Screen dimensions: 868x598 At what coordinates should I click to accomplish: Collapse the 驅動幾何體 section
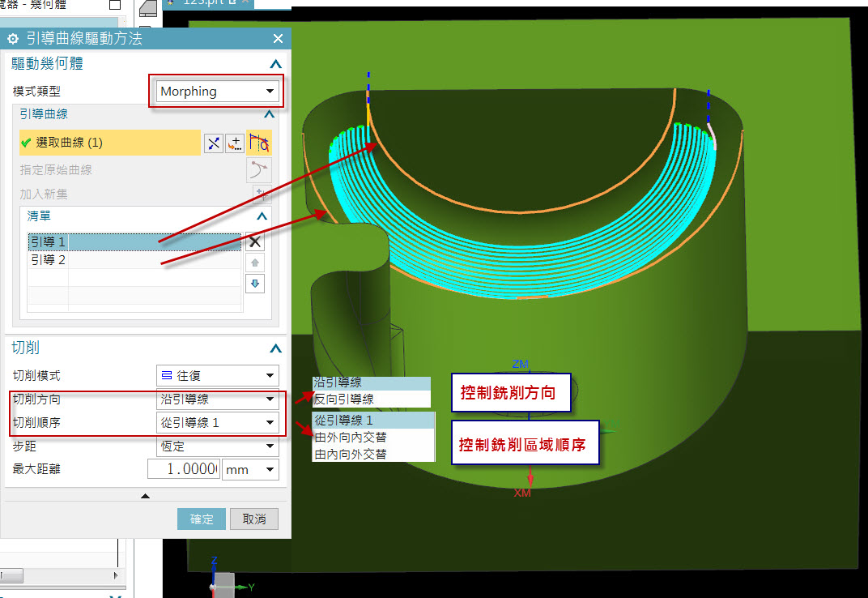[x=275, y=64]
